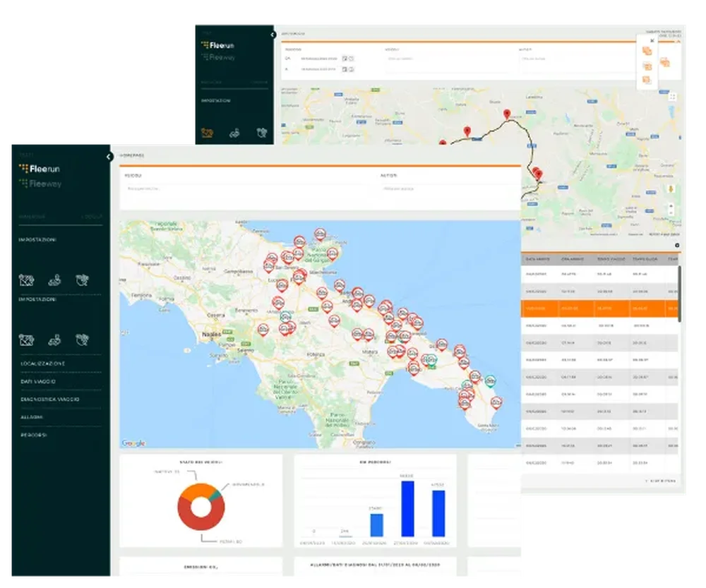Open the lower IMPOSTAZIONI entry in front sidebar
Image resolution: width=706 pixels, height=588 pixels.
[37, 299]
